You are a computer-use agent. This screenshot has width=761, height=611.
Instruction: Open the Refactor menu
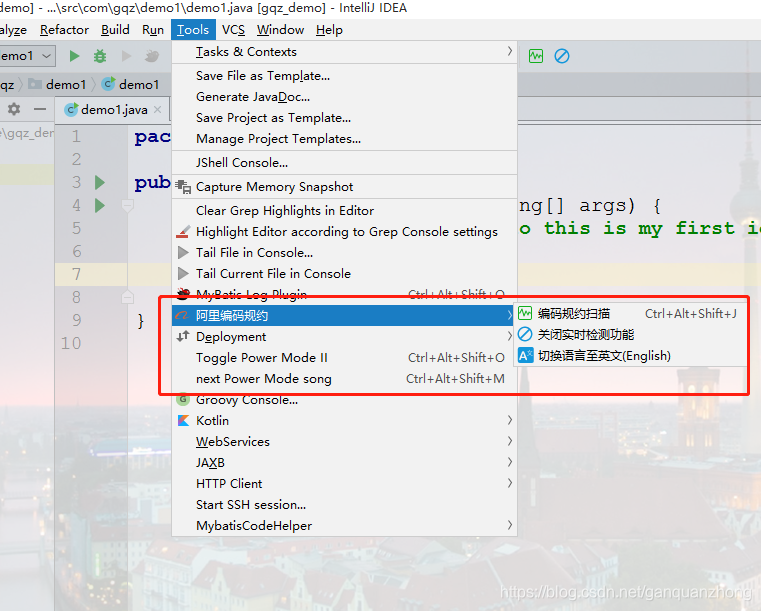64,30
